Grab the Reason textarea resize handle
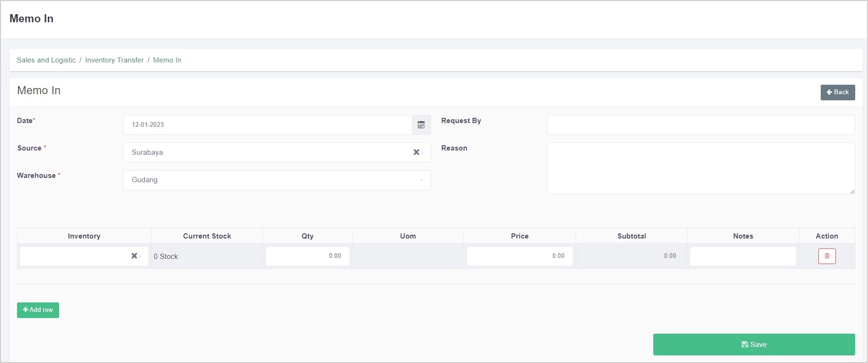 852,191
